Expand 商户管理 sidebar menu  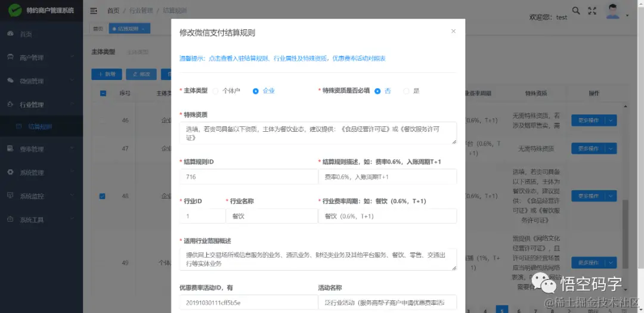tap(41, 57)
